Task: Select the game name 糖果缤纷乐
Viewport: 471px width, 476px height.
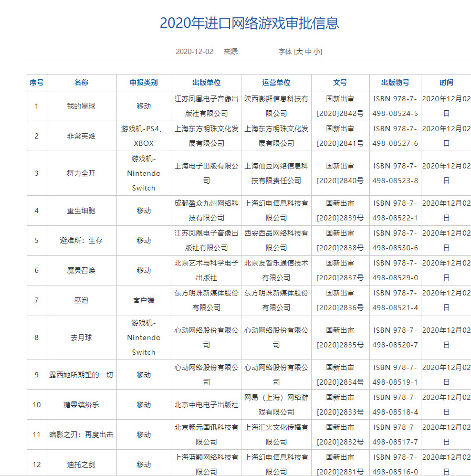Action: tap(81, 405)
